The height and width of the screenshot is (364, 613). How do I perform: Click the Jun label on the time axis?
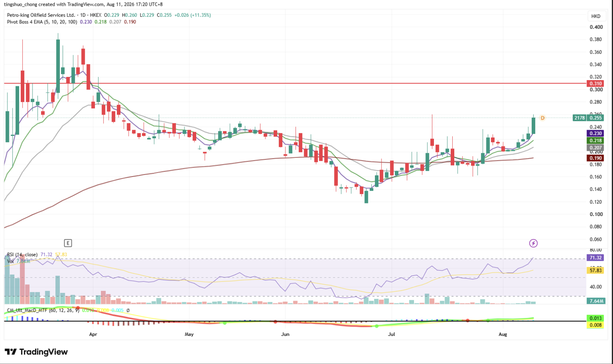(x=285, y=334)
